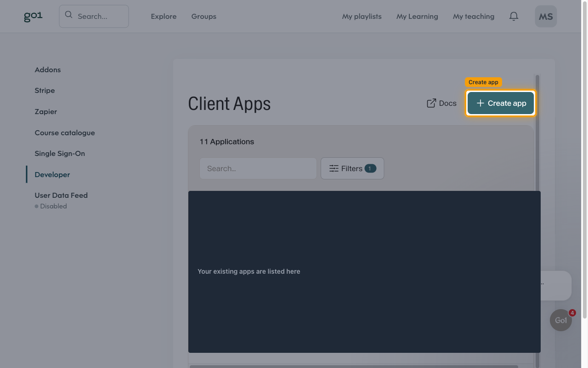Open Single Sign-On settings
This screenshot has height=368, width=588.
(x=60, y=154)
